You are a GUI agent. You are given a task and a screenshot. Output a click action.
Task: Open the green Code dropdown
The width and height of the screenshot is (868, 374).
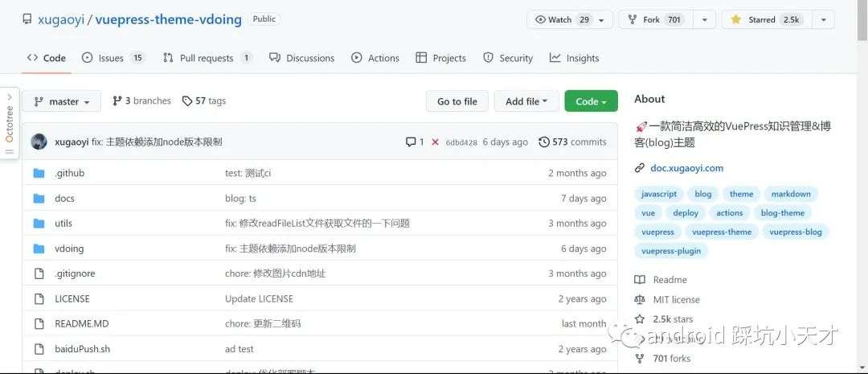click(592, 101)
